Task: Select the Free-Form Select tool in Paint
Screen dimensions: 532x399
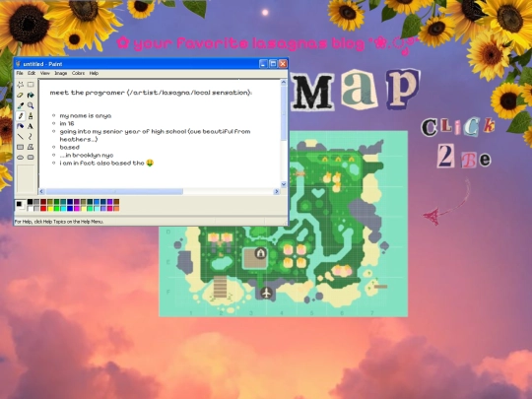Action: (x=21, y=84)
